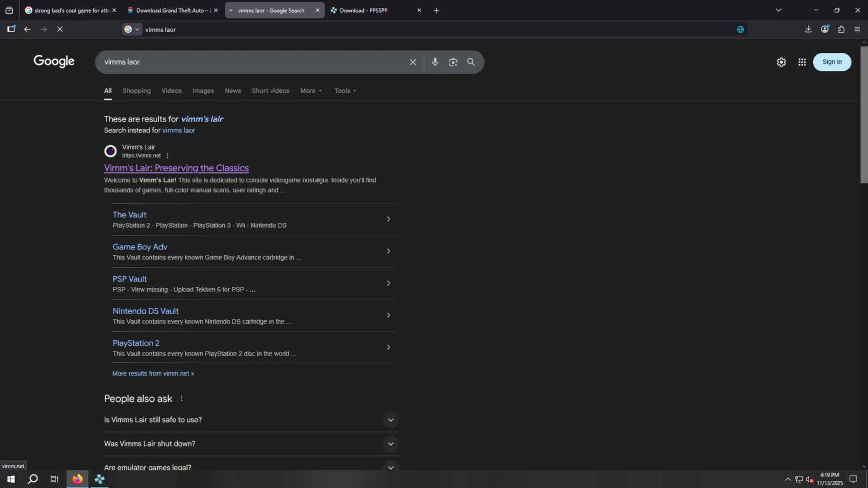The width and height of the screenshot is (868, 488).
Task: Switch to the Images results tab
Action: click(x=203, y=91)
